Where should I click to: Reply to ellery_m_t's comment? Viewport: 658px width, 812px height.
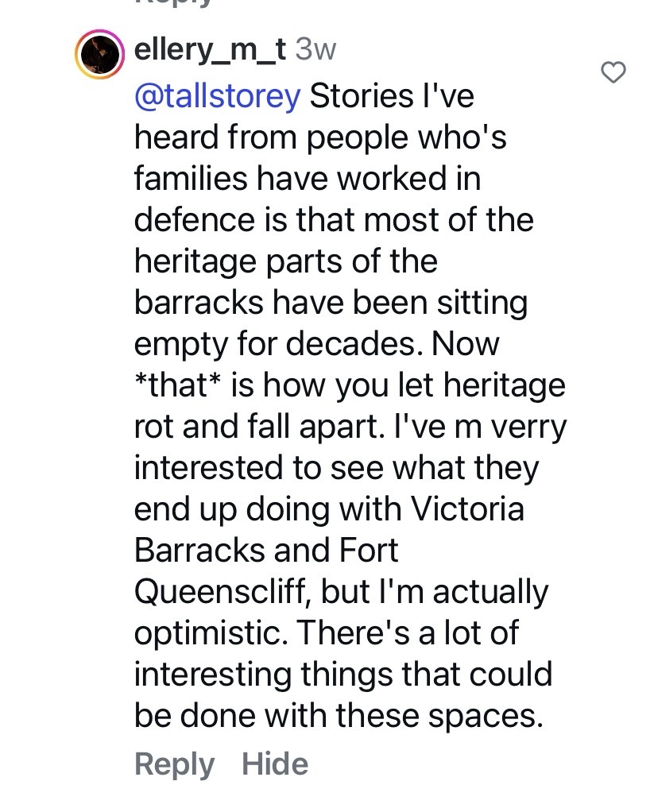(175, 764)
